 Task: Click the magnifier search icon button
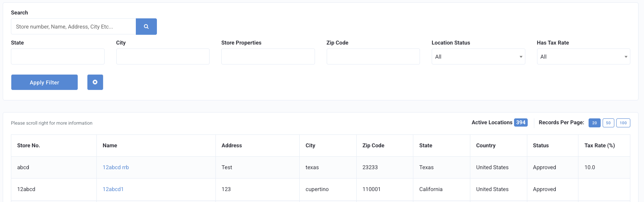click(x=146, y=27)
